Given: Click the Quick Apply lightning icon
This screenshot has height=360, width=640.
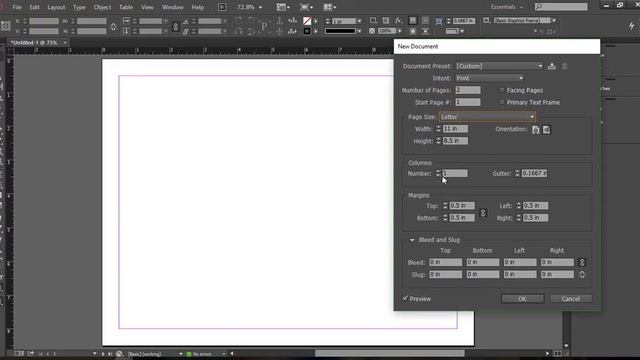Looking at the screenshot, I should pos(631,26).
